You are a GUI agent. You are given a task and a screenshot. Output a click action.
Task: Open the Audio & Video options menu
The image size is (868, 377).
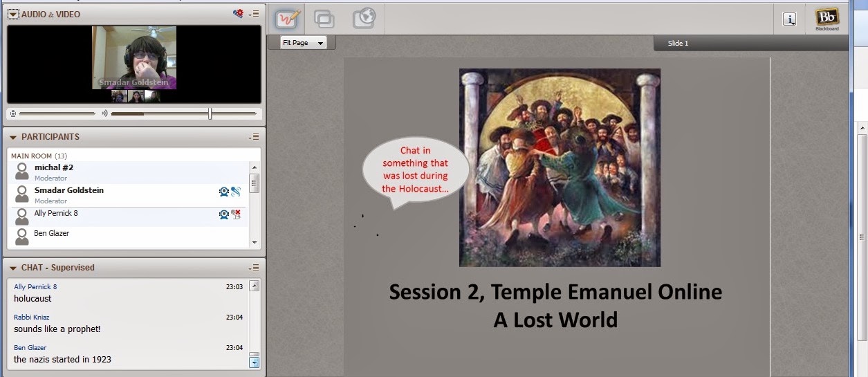coord(255,13)
